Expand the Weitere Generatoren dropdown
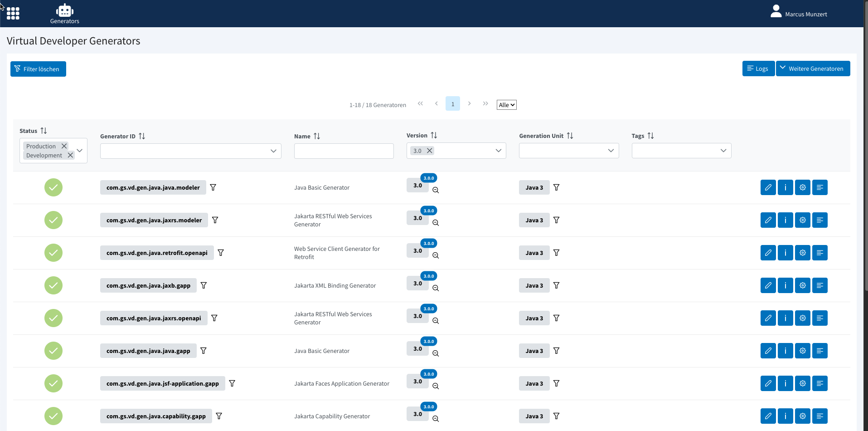Screen dimensions: 868x431 (813, 69)
